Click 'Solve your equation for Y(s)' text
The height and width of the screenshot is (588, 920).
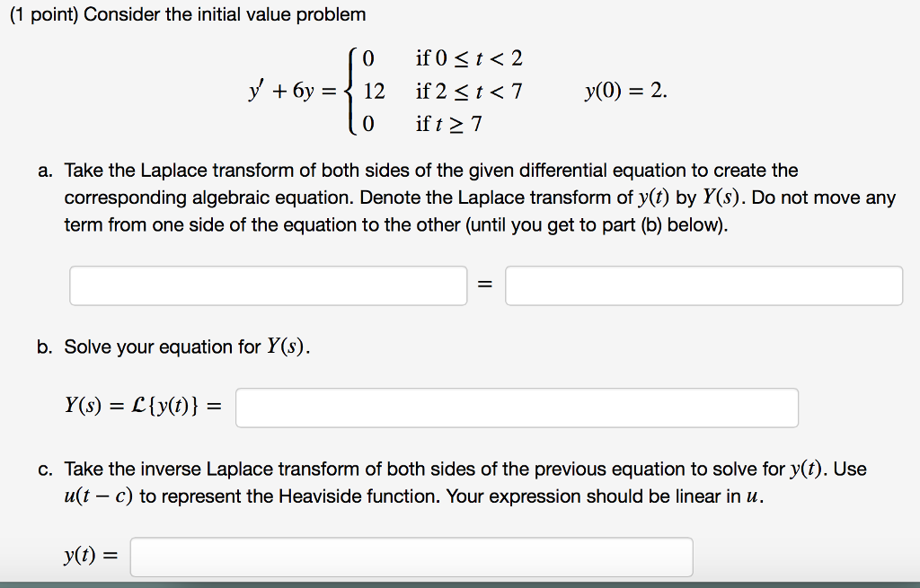click(187, 347)
